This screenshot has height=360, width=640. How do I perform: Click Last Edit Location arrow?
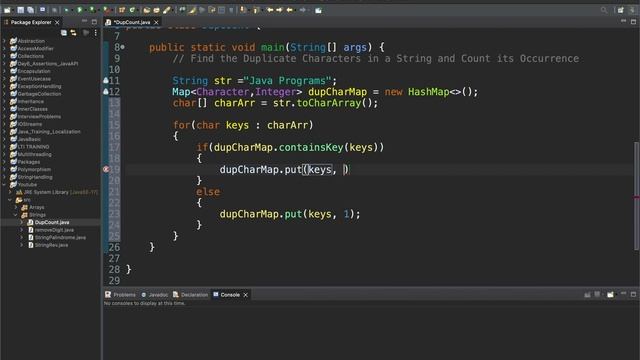(x=270, y=10)
